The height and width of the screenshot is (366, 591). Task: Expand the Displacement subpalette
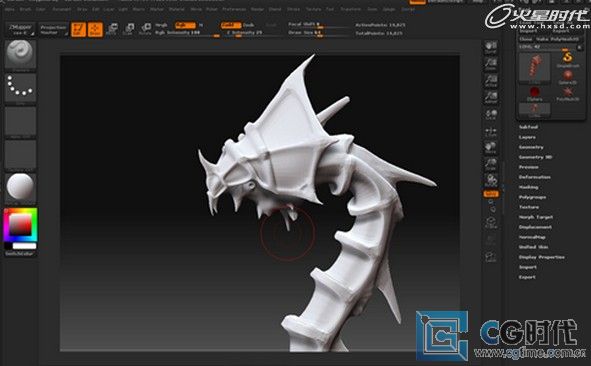click(535, 227)
